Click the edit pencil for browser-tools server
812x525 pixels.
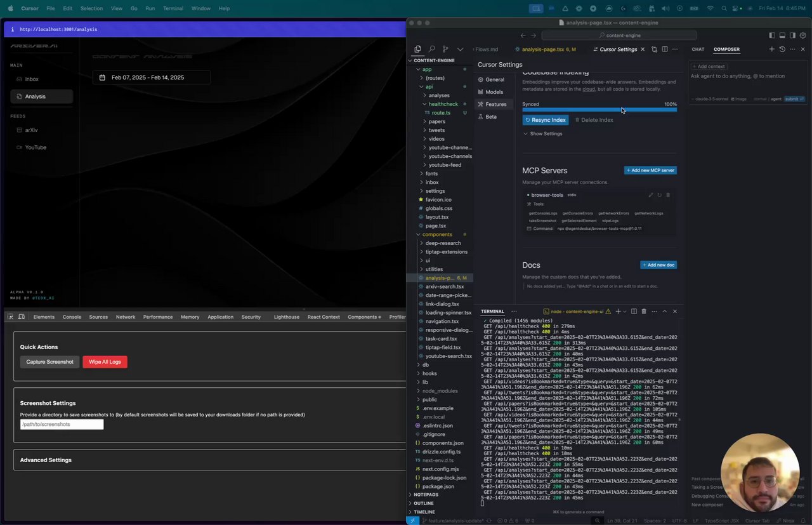coord(651,195)
